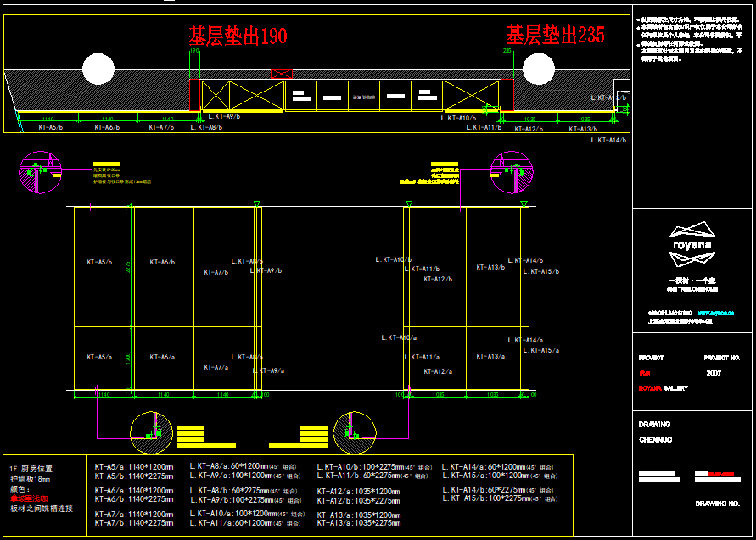Select schedule entry L.KT-A9/b:100*2275mm

[245, 500]
